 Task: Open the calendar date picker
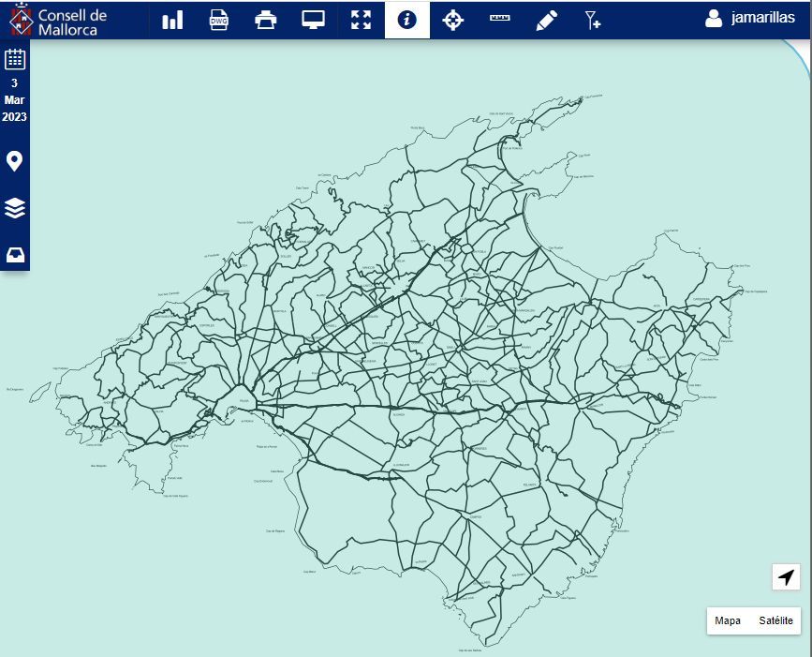15,59
